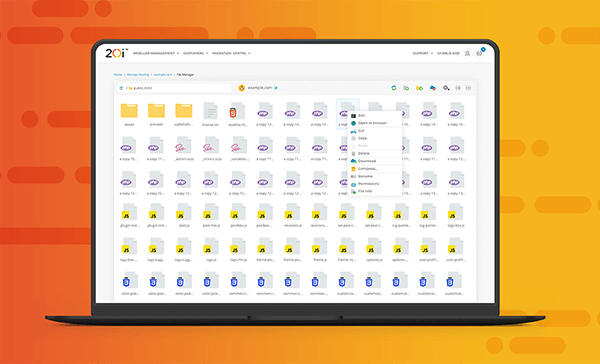Select the readme HTML5 file thumbnail
Image resolution: width=600 pixels, height=364 pixels.
(x=237, y=114)
